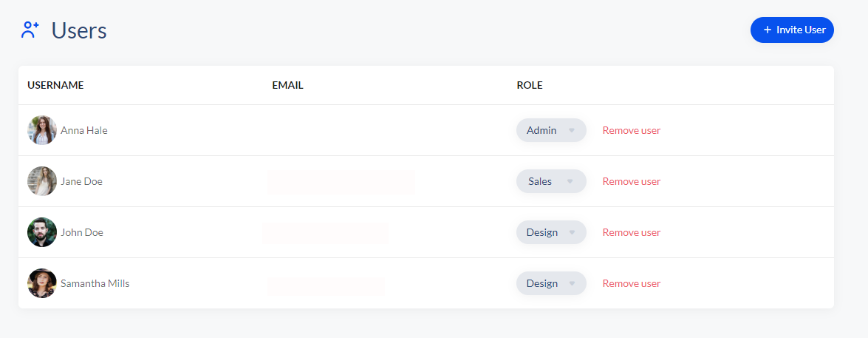
Task: Click the add-user icon beside Users heading
Action: coord(30,30)
